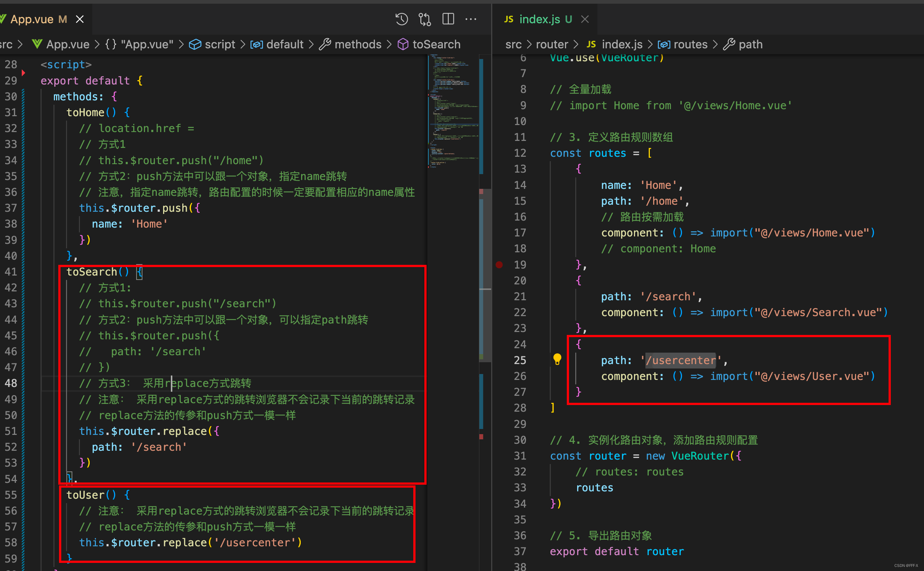This screenshot has height=571, width=924.
Task: Click the methods wrench icon in breadcrumb
Action: 324,45
